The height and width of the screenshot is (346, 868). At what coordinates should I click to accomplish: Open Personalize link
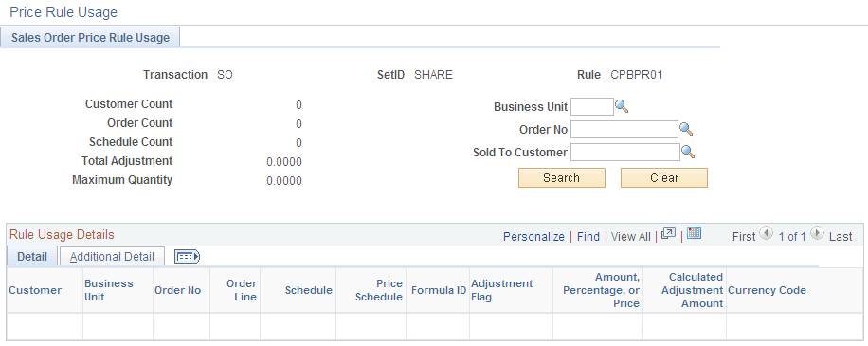tap(533, 236)
